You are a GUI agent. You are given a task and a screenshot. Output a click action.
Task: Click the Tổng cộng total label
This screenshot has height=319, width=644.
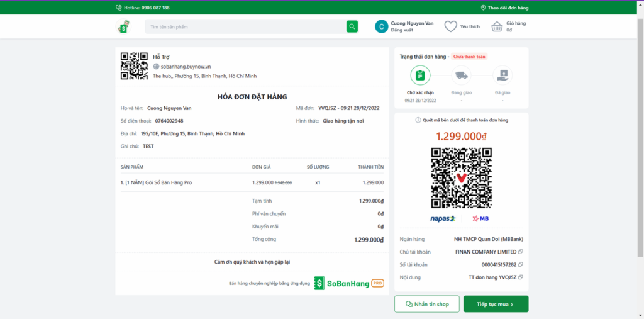click(264, 239)
